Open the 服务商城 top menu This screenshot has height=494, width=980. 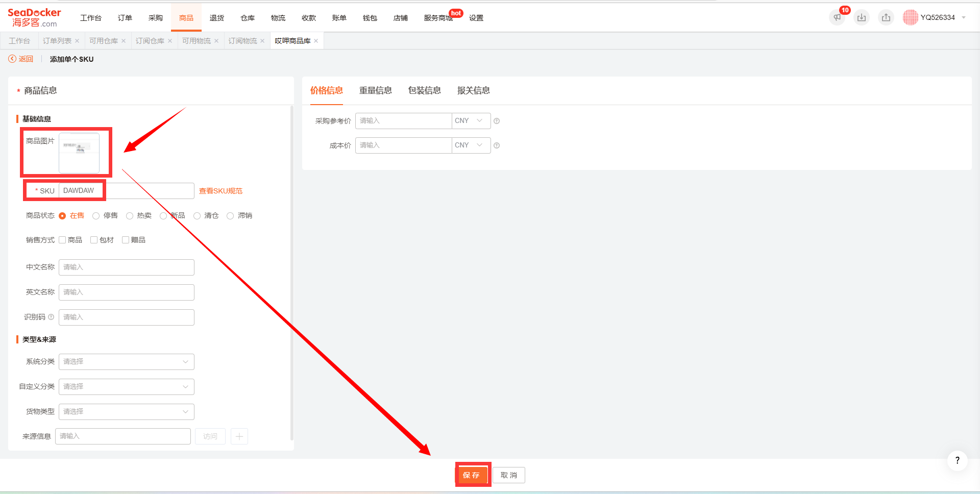438,18
